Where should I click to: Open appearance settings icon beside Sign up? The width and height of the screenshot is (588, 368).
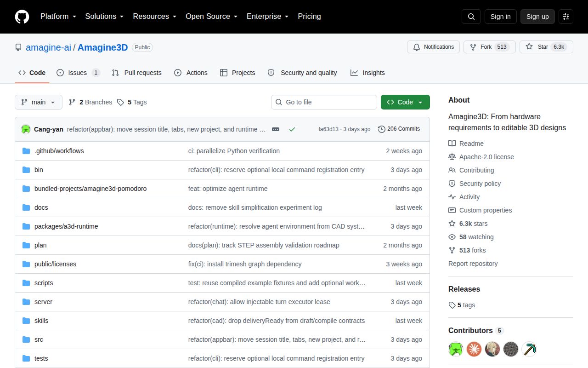[x=566, y=17]
